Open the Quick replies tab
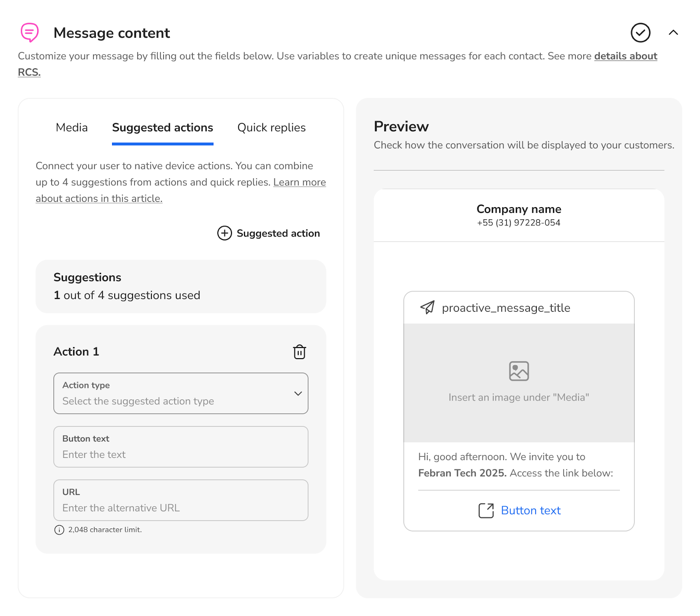The height and width of the screenshot is (616, 700). (271, 128)
